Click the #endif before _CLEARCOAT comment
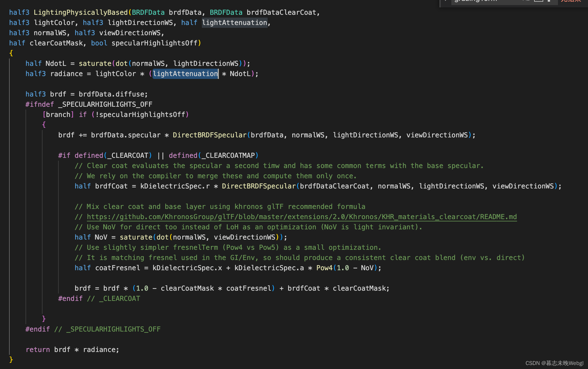Viewport: 588px width, 369px height. [x=70, y=299]
